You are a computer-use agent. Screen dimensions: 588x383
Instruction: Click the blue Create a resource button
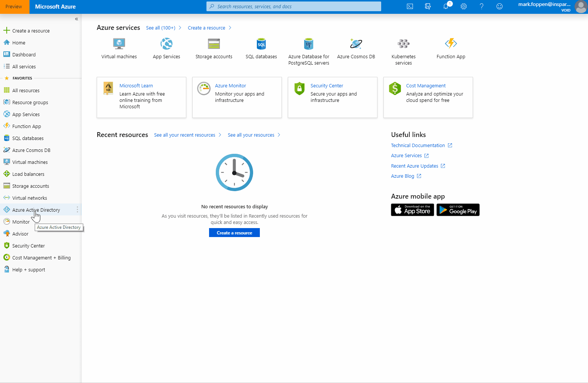click(234, 233)
